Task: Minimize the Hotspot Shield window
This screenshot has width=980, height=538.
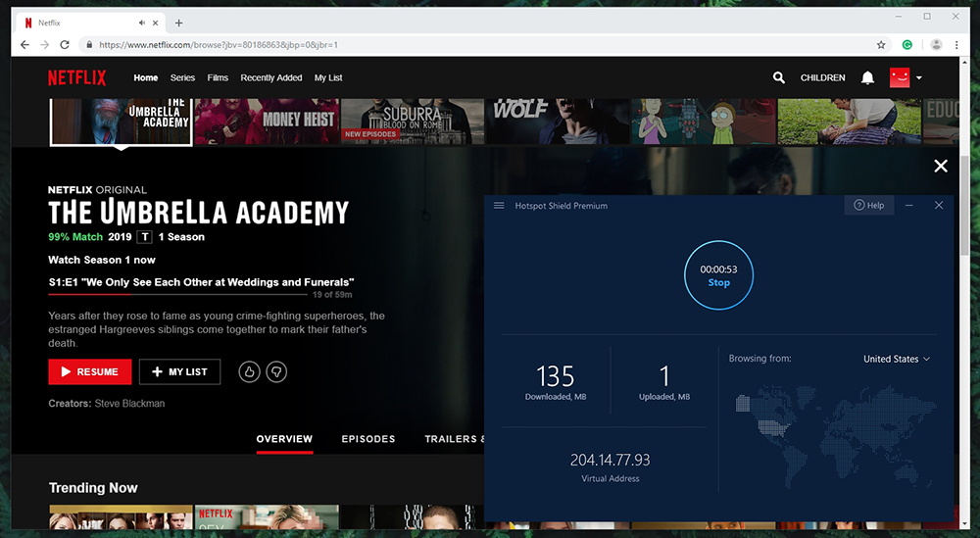Action: click(909, 205)
